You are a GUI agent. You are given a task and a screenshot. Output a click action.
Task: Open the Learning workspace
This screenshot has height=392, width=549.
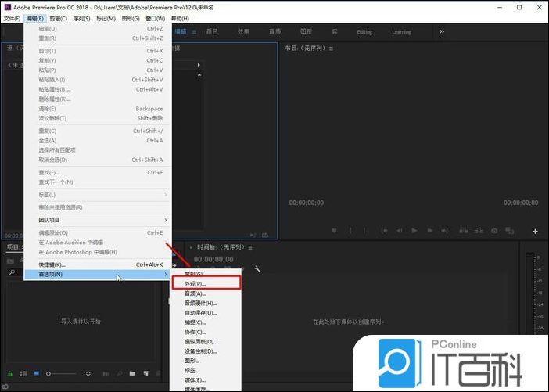(401, 32)
